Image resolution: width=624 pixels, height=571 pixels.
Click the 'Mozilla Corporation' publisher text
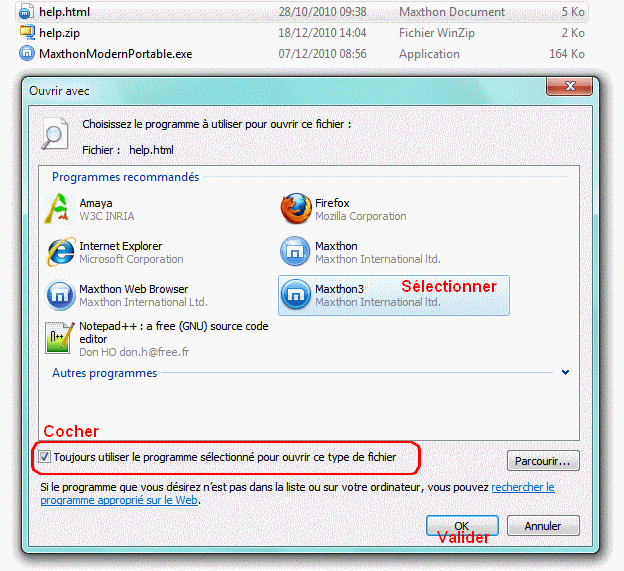pyautogui.click(x=361, y=216)
